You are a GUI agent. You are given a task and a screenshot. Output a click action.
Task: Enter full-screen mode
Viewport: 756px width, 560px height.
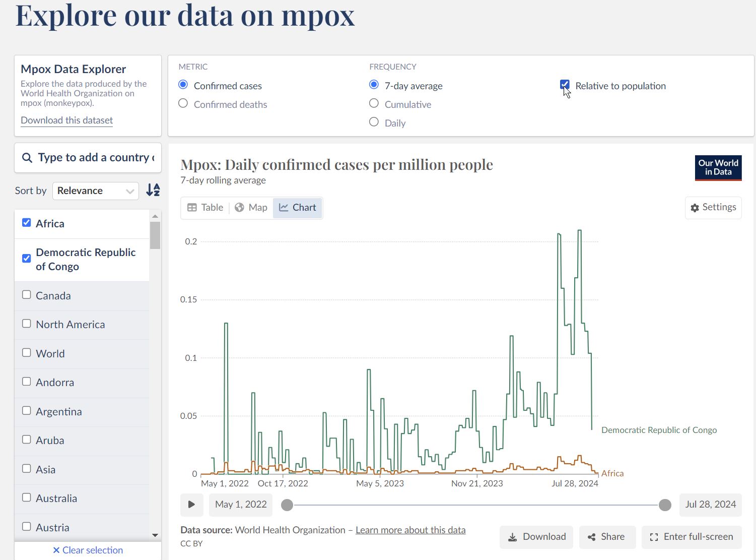click(x=691, y=537)
